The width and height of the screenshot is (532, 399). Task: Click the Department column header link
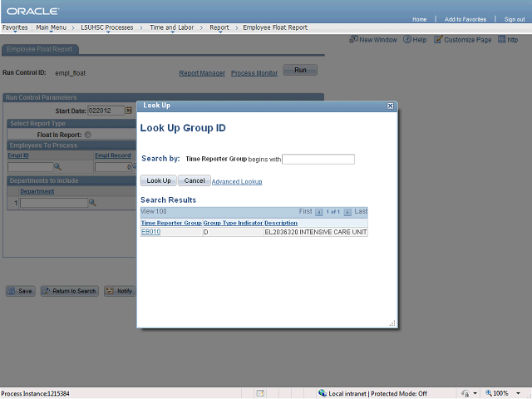pyautogui.click(x=37, y=191)
